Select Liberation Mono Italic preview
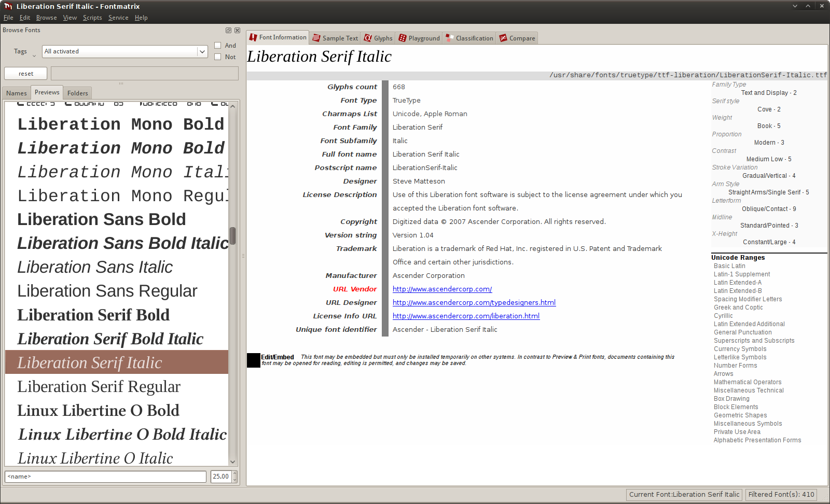 coord(117,172)
